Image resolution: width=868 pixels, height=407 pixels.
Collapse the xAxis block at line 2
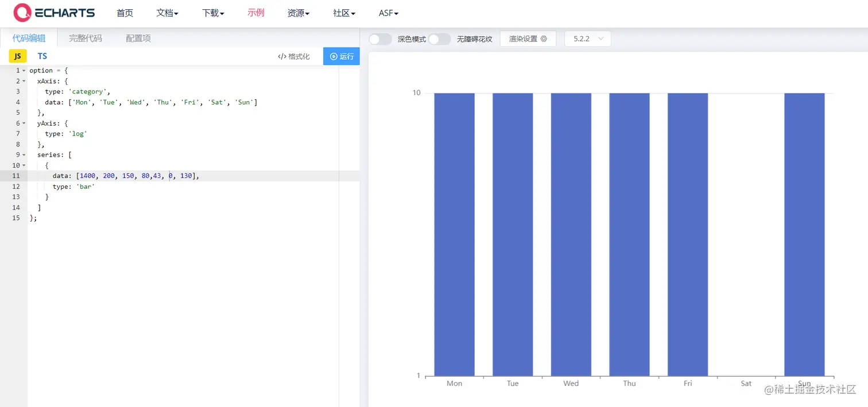24,81
